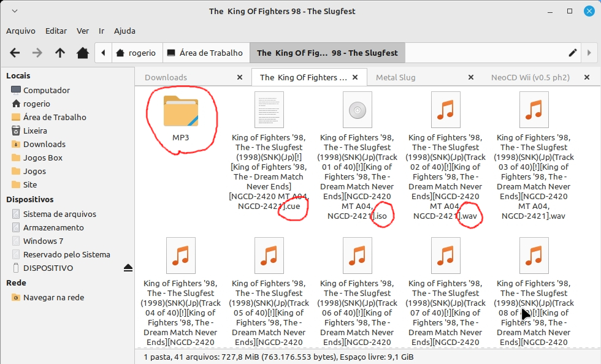This screenshot has width=601, height=364.
Task: Expand the path bar left arrow
Action: point(104,53)
